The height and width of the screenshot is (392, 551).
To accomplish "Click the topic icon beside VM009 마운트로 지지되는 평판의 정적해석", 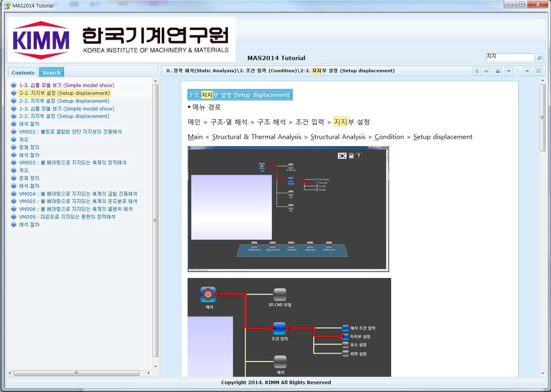I will pyautogui.click(x=14, y=217).
